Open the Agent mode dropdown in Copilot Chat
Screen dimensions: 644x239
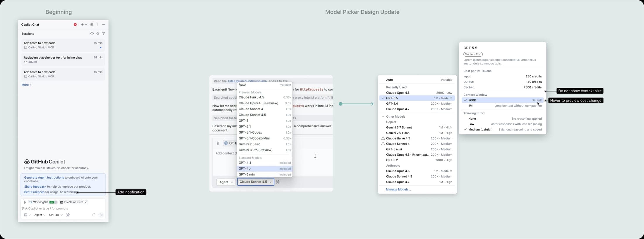[x=40, y=215]
